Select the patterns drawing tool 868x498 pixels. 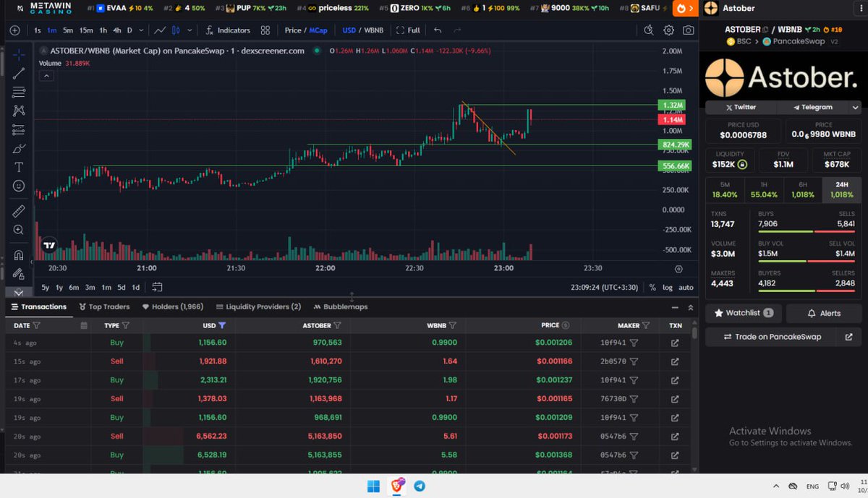point(19,111)
